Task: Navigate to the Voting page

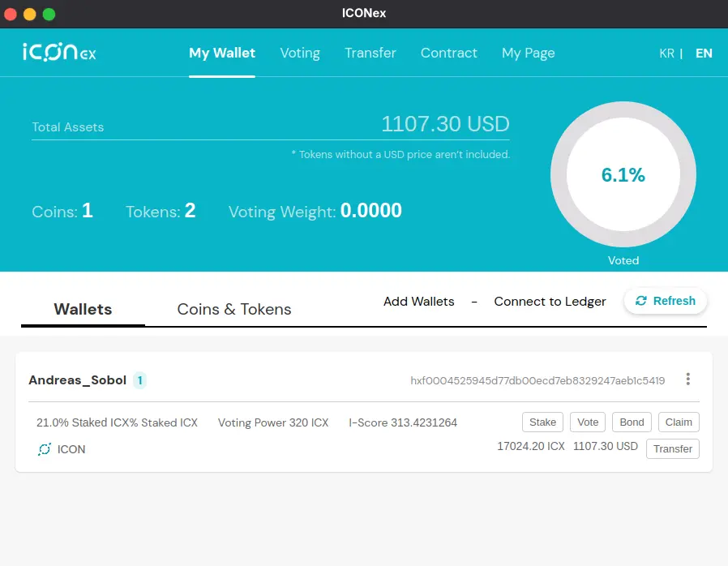Action: point(300,52)
